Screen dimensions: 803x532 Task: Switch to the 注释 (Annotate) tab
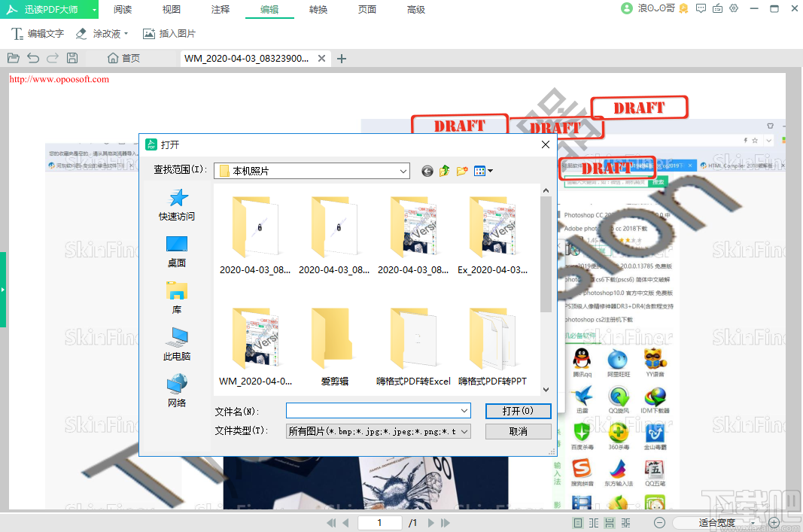point(221,11)
